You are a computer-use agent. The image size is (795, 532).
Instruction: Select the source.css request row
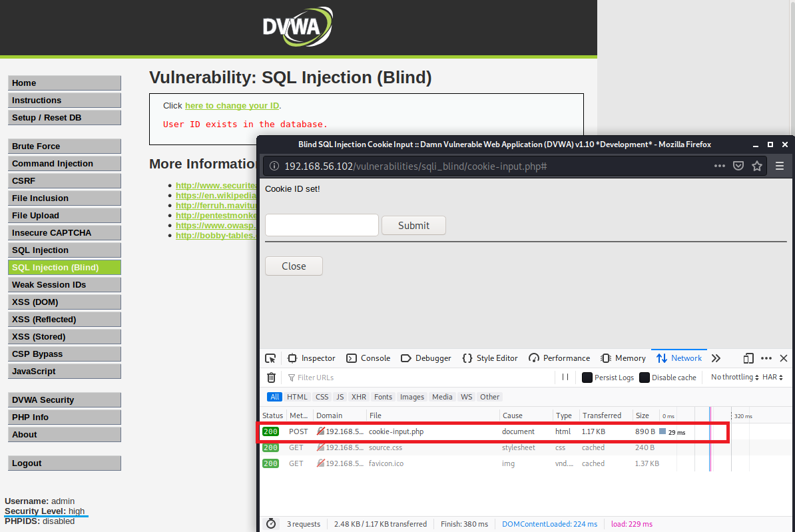coord(525,448)
